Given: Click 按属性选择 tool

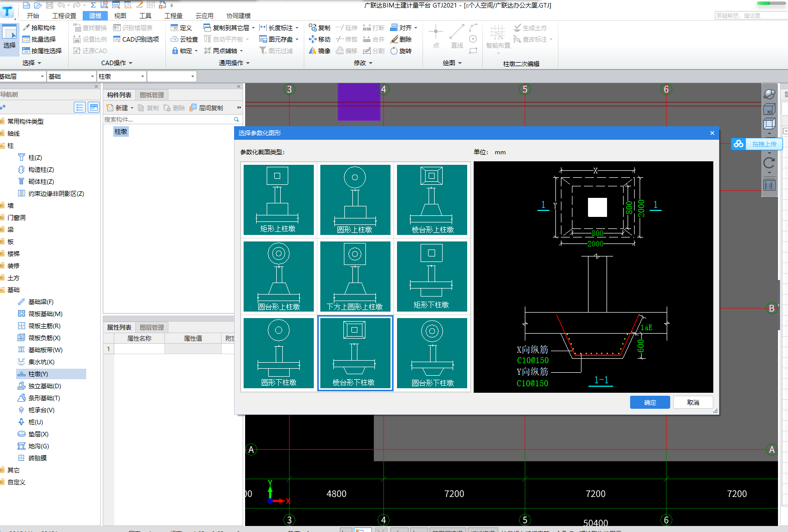Looking at the screenshot, I should coord(42,51).
